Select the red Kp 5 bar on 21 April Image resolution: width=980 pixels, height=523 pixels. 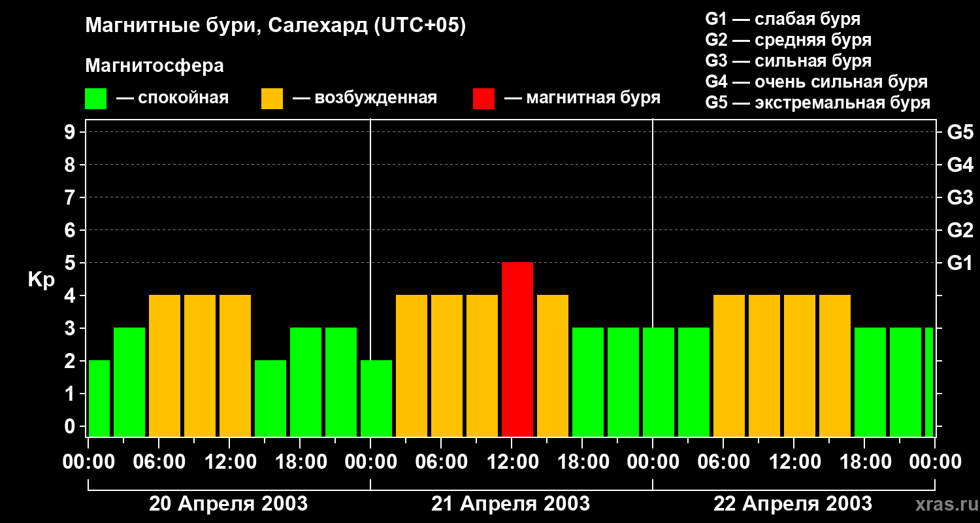[x=517, y=349]
